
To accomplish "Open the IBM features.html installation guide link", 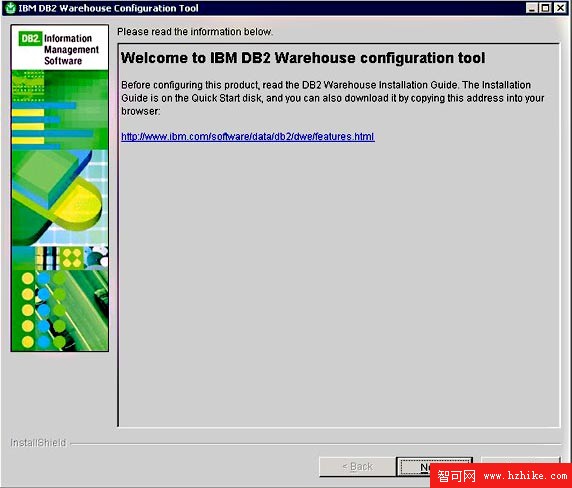I will tap(248, 137).
